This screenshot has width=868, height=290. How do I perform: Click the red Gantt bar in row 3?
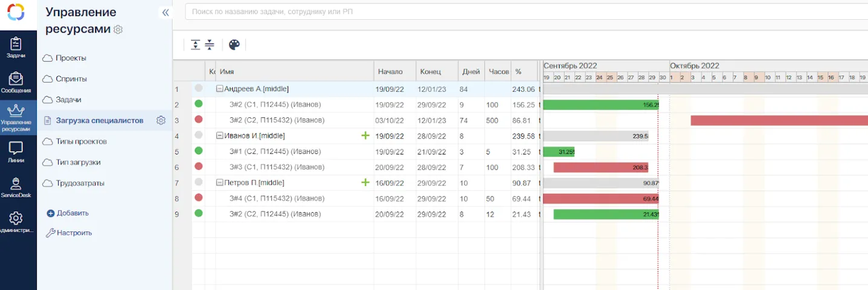[x=778, y=121]
